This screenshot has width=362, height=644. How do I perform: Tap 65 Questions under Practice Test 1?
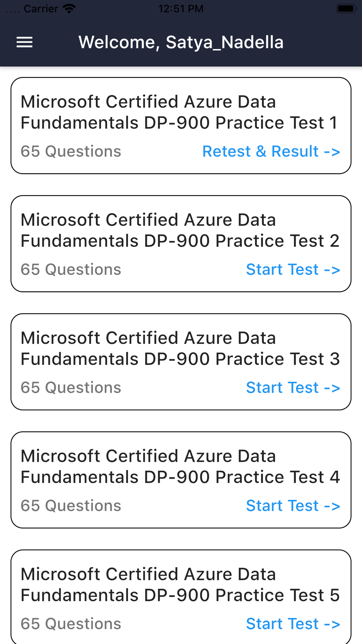[71, 151]
